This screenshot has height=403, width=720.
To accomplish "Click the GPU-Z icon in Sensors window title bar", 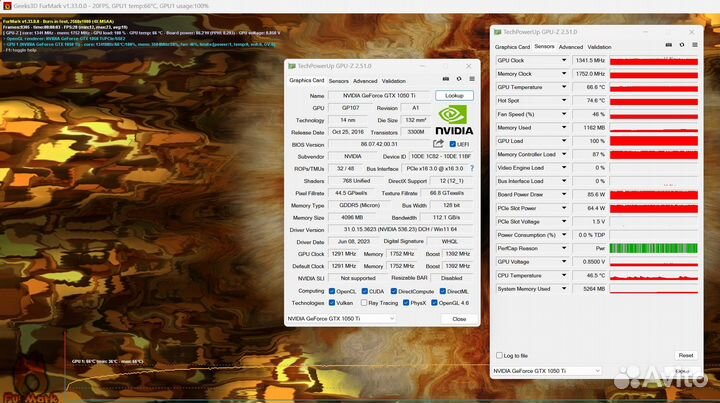I will pyautogui.click(x=498, y=32).
